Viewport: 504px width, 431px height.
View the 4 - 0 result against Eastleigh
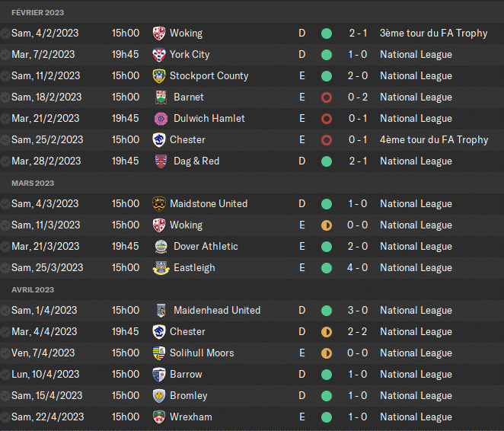pyautogui.click(x=358, y=268)
